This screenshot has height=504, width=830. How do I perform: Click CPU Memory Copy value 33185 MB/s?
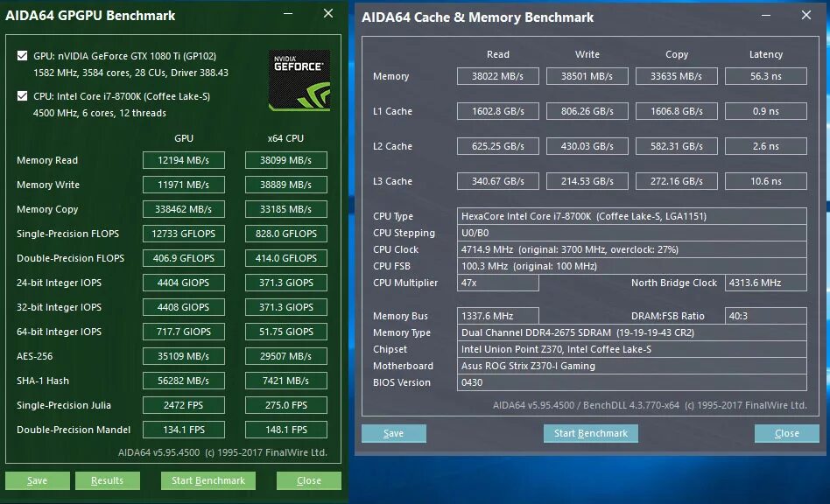(285, 209)
